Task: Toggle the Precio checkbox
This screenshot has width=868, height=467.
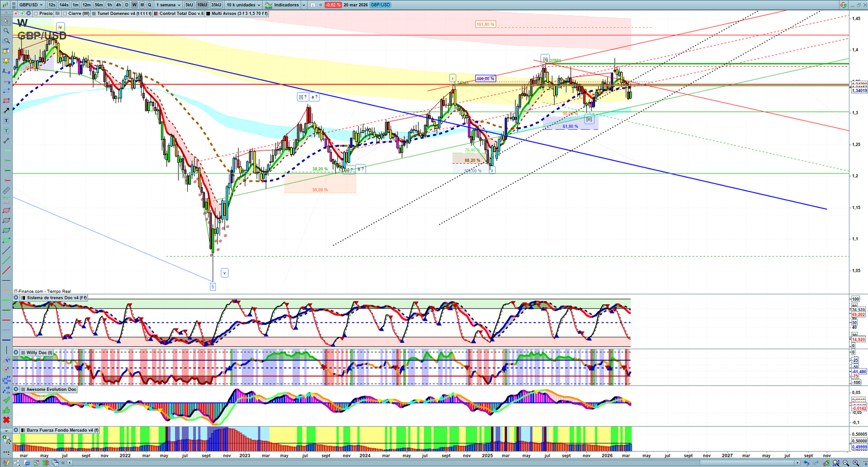Action: [36, 14]
